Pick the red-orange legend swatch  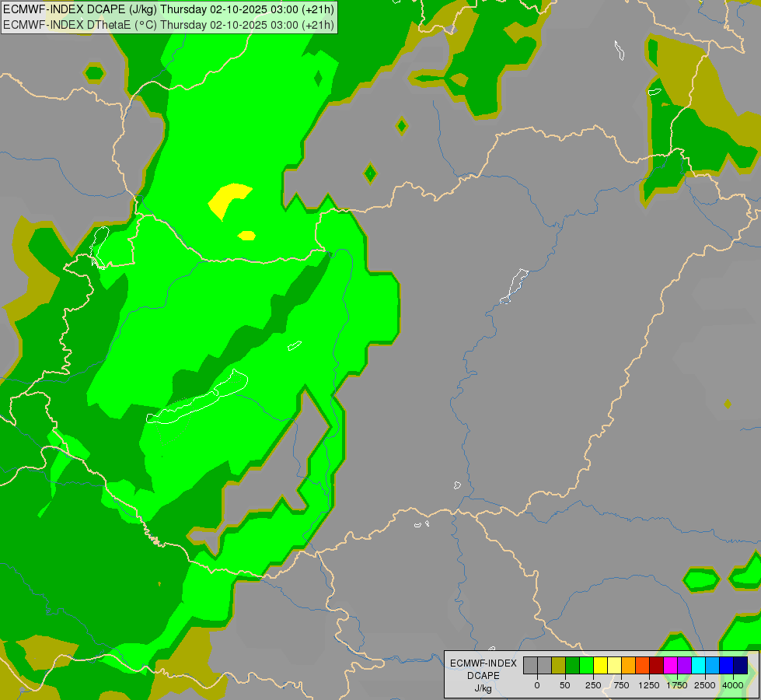pos(643,665)
